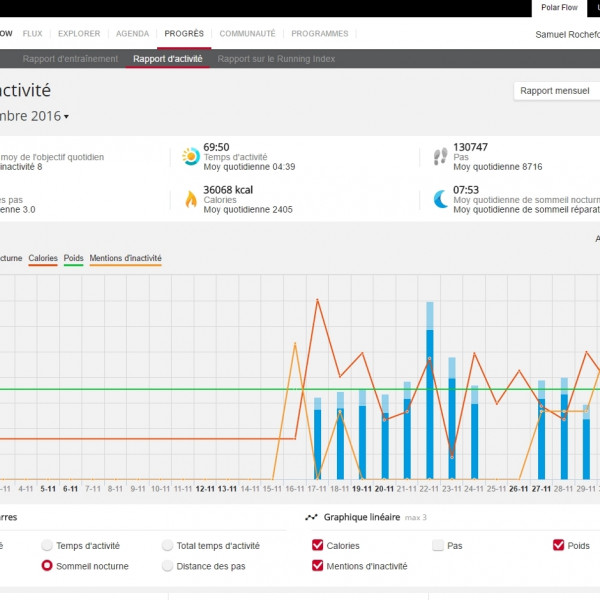Click the flame Calories icon
This screenshot has height=600, width=600.
click(190, 199)
